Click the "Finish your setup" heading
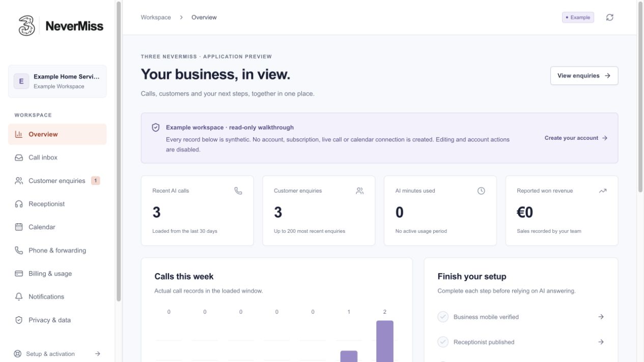Image resolution: width=644 pixels, height=362 pixels. (x=472, y=277)
